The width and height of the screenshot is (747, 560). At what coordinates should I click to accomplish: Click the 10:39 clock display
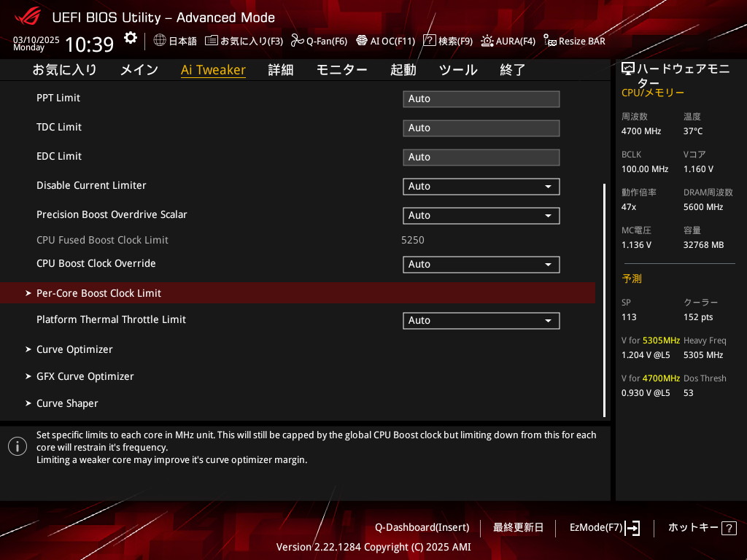tap(89, 44)
